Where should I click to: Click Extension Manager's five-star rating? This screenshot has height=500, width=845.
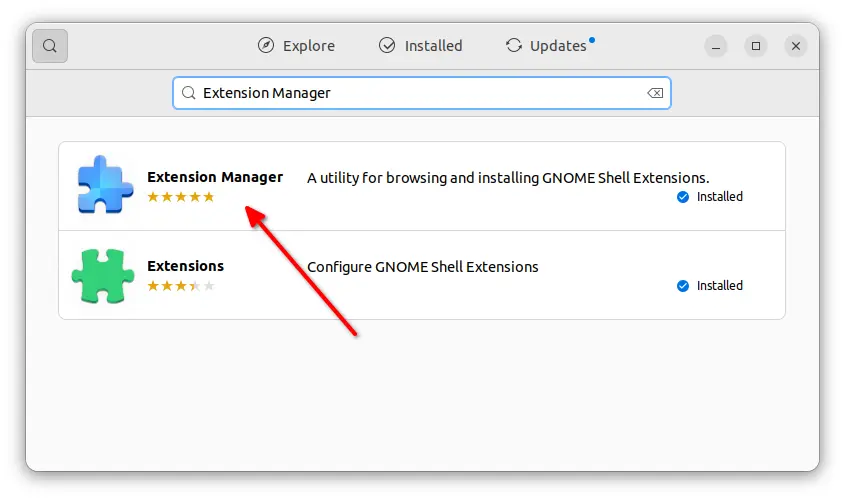[181, 197]
